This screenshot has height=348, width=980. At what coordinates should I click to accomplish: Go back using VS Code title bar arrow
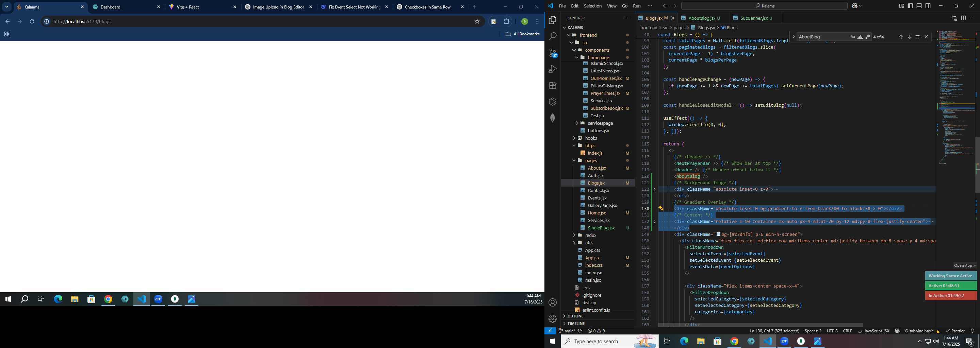coord(665,6)
